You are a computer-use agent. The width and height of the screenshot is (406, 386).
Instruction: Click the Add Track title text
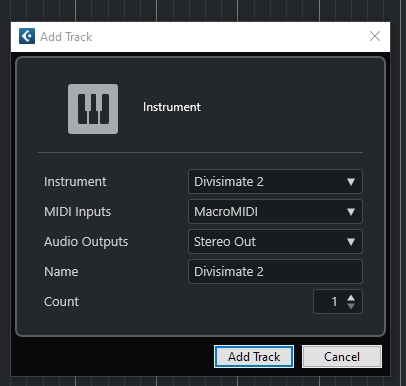tap(66, 37)
